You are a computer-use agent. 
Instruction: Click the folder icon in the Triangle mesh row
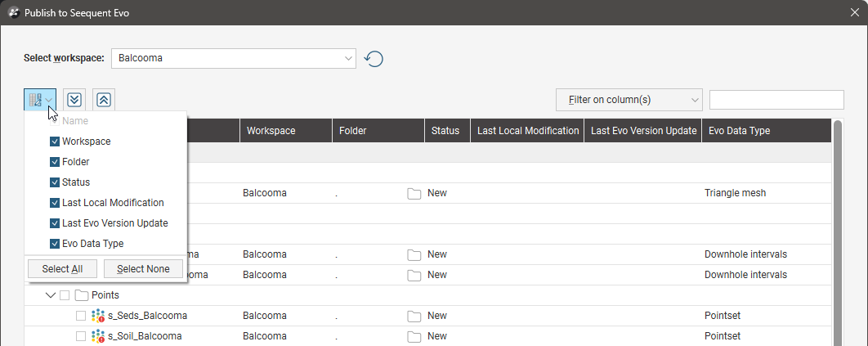[x=414, y=194]
